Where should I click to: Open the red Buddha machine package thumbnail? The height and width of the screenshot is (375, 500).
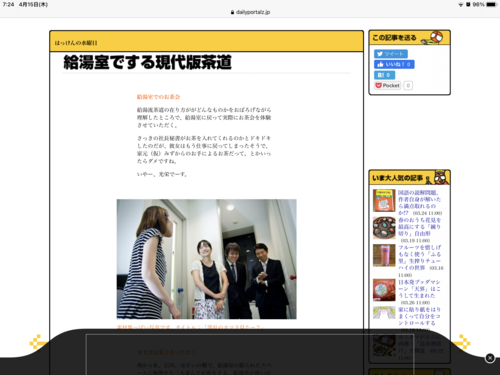(x=384, y=290)
